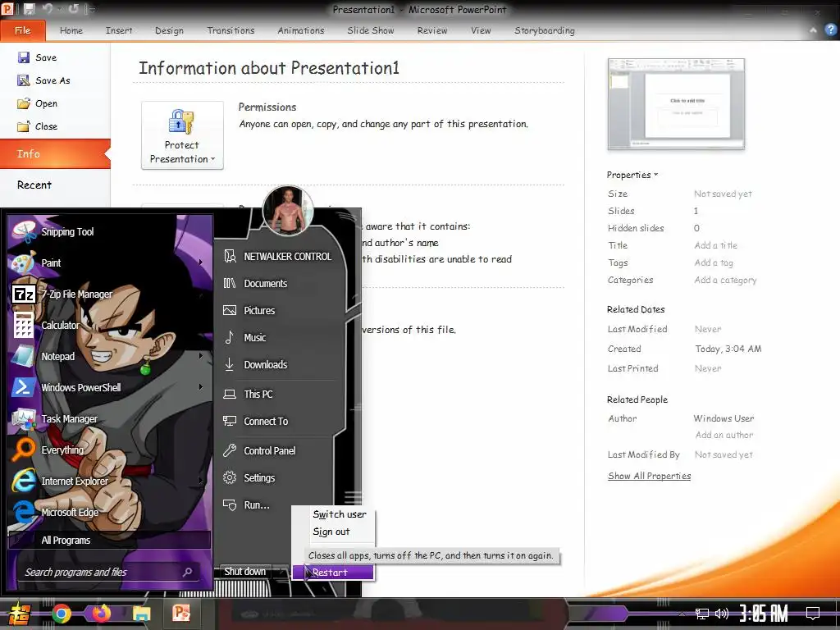The width and height of the screenshot is (840, 630).
Task: Open the Design ribbon tab
Action: [x=169, y=30]
